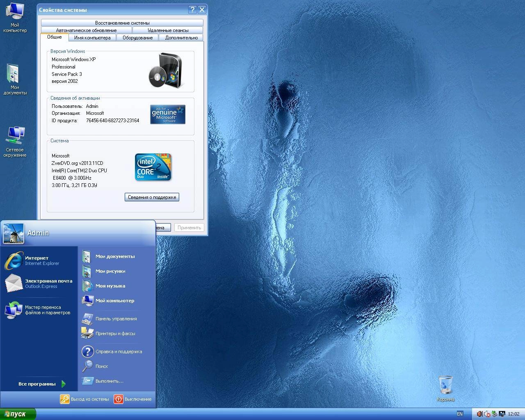This screenshot has height=420, width=525.
Task: Click the E8400 @ 3.00GHz text
Action: click(72, 178)
